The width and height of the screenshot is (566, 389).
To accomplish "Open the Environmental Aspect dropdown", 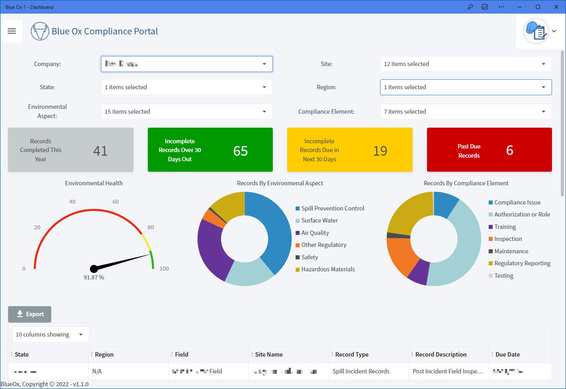I will (x=187, y=112).
